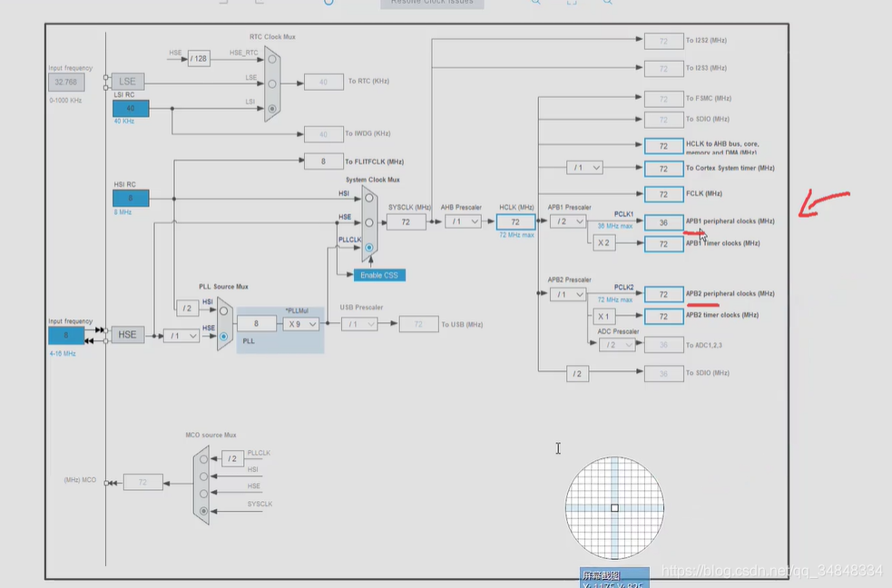
Task: Click the X 1 APB2 timer multiplier box
Action: [603, 316]
